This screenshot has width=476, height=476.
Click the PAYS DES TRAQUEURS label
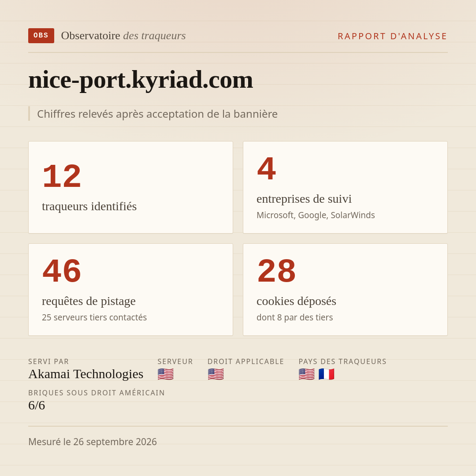342,361
